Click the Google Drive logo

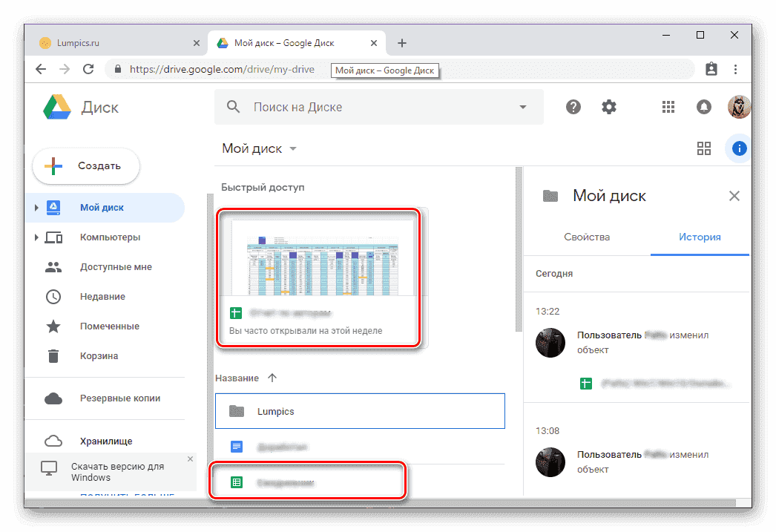(56, 106)
